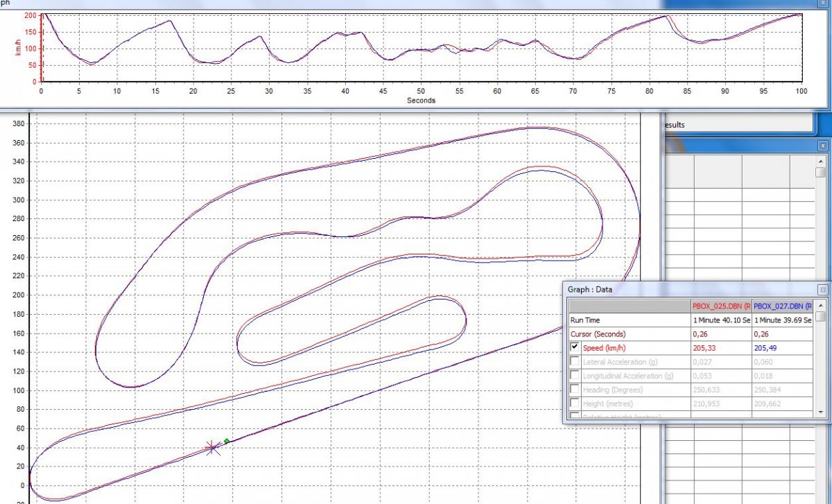Enable the Lateral Acceleration (g) checkbox
This screenshot has width=832, height=504.
(575, 361)
